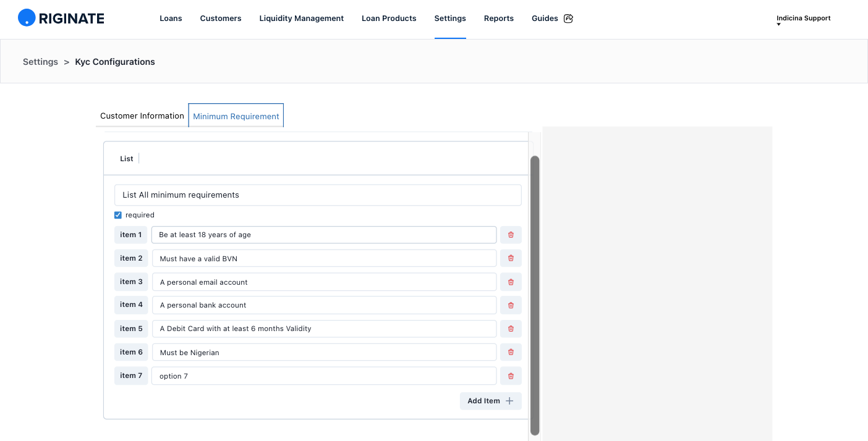
Task: Click the item 4 label
Action: (x=131, y=305)
